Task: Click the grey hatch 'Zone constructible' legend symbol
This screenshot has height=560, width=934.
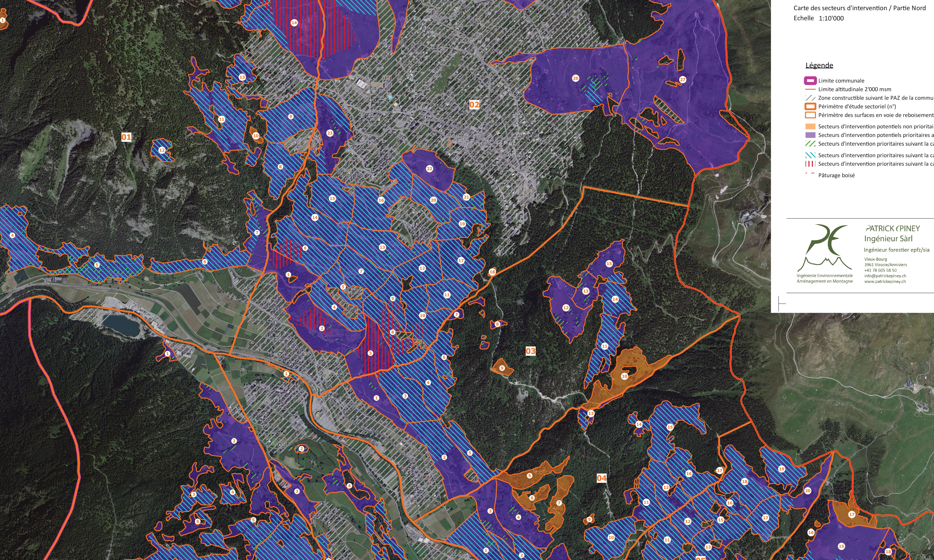Action: click(811, 98)
